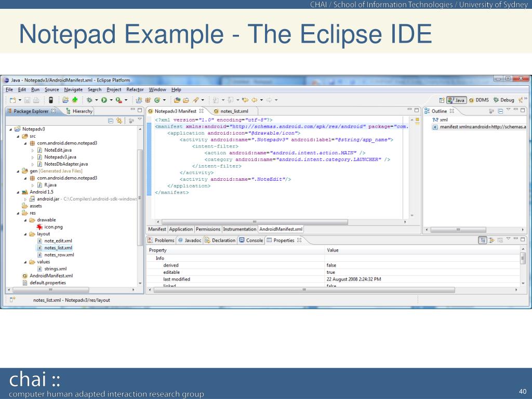This screenshot has width=532, height=399.
Task: Click the Package Explorer vertical scrollbar
Action: 140,197
